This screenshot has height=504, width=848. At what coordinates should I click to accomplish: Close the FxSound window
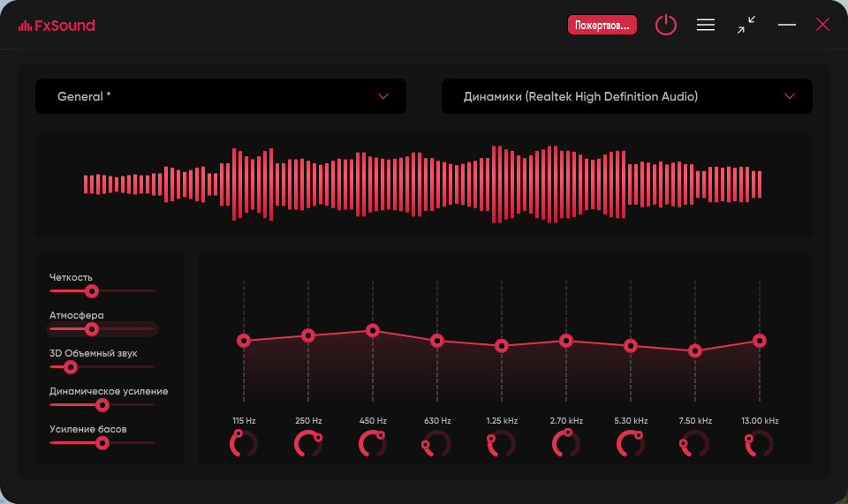click(x=822, y=25)
